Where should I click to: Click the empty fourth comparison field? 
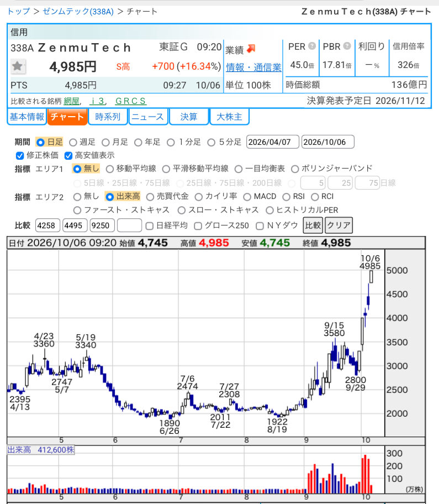click(129, 225)
